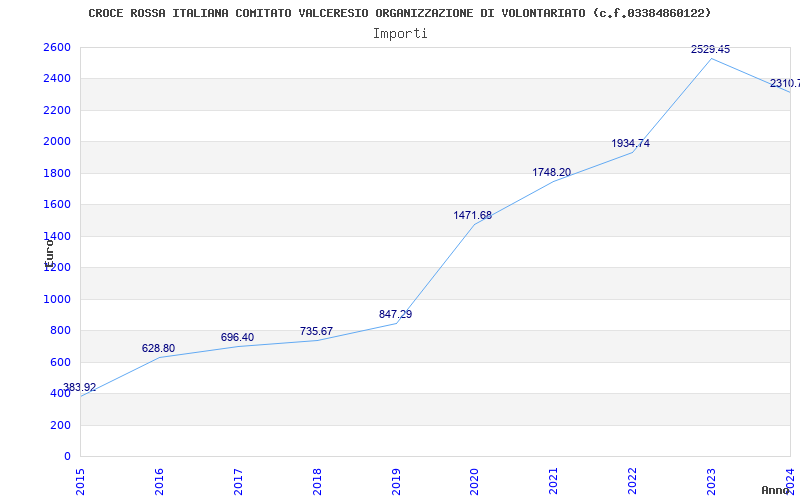Image resolution: width=800 pixels, height=500 pixels.
Task: Select the 1471.68 data label
Action: click(x=473, y=215)
